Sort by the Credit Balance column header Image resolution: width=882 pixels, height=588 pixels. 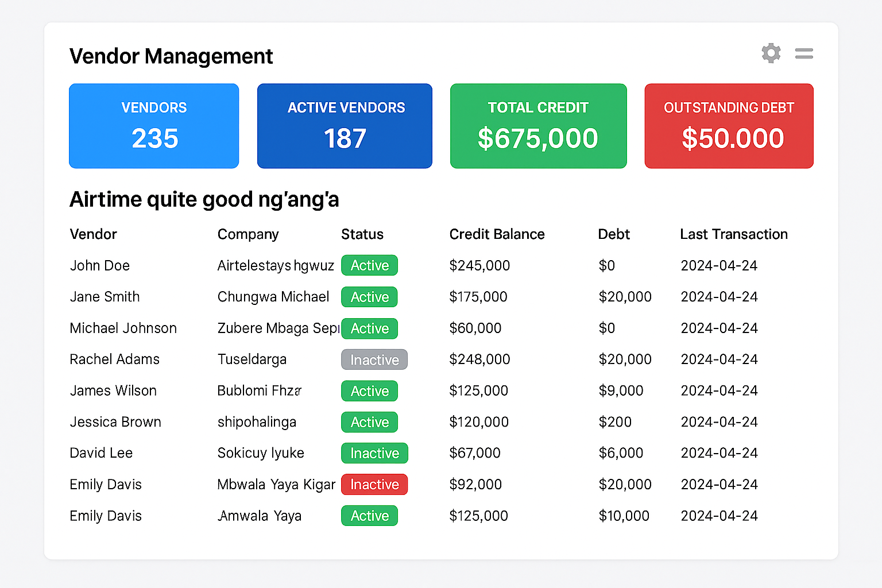tap(497, 234)
